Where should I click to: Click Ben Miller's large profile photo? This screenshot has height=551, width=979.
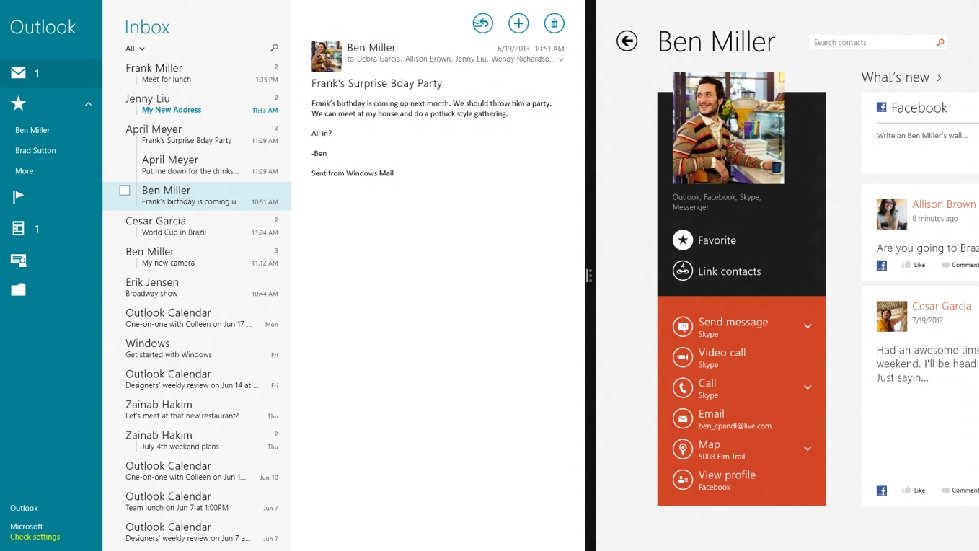coord(729,128)
